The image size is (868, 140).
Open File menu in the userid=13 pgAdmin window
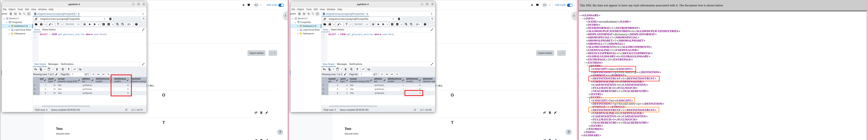5,9
